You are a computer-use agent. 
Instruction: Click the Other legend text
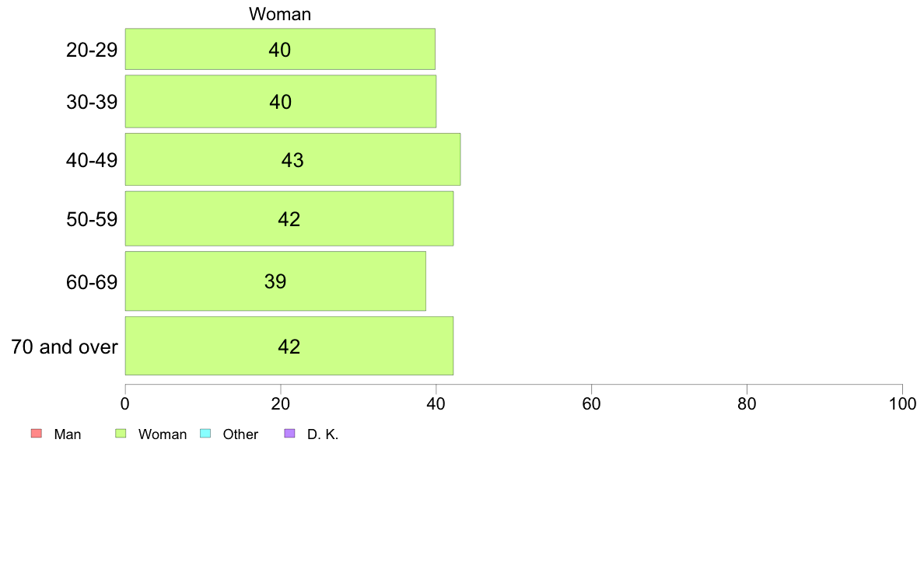[x=240, y=434]
